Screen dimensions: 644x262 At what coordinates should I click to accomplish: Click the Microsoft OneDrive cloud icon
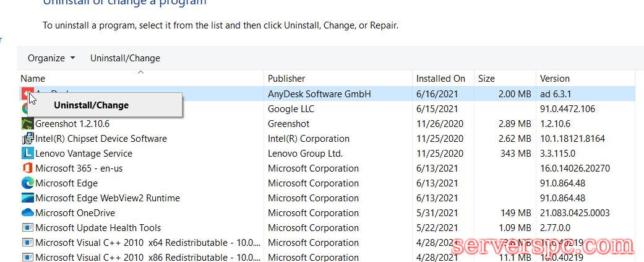tap(27, 213)
